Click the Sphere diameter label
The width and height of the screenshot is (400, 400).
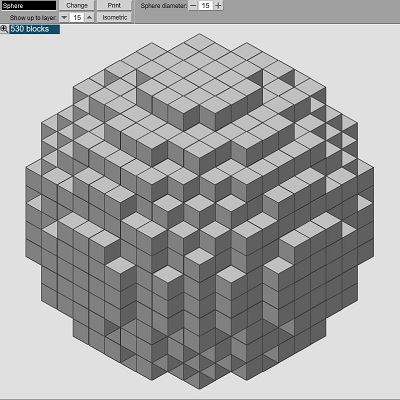coord(164,6)
